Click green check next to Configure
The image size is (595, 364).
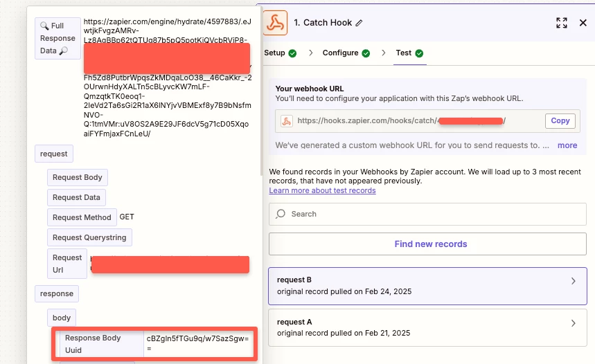pos(366,53)
